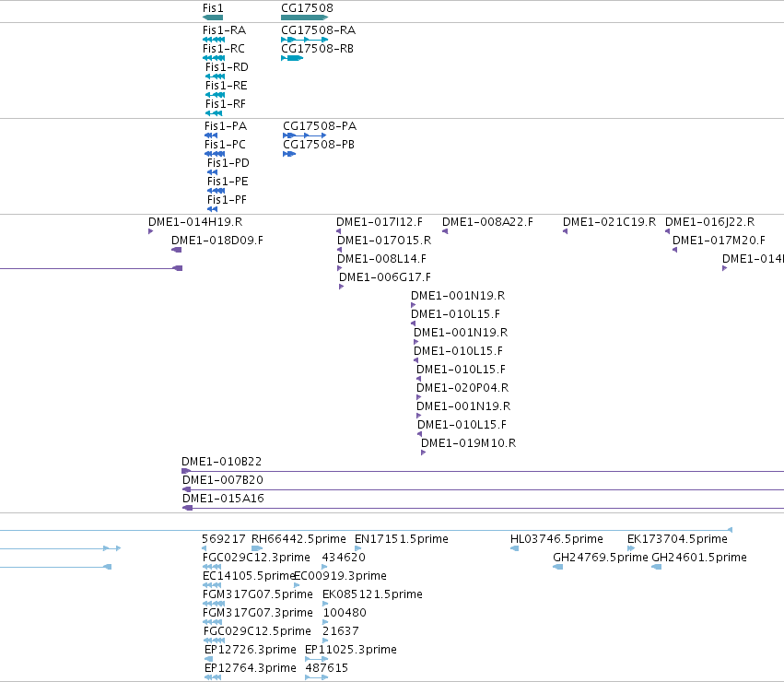Open EST EP12764.3prime

251,669
